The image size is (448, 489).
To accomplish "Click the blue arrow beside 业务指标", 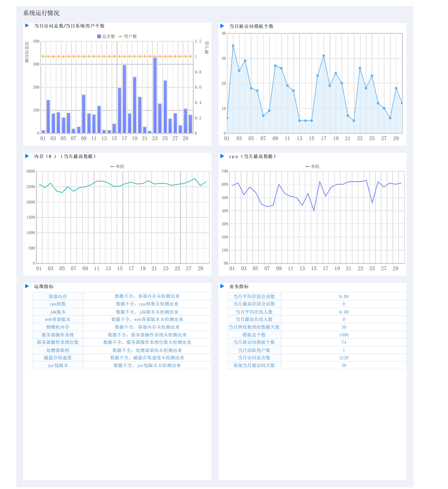I will tap(222, 286).
